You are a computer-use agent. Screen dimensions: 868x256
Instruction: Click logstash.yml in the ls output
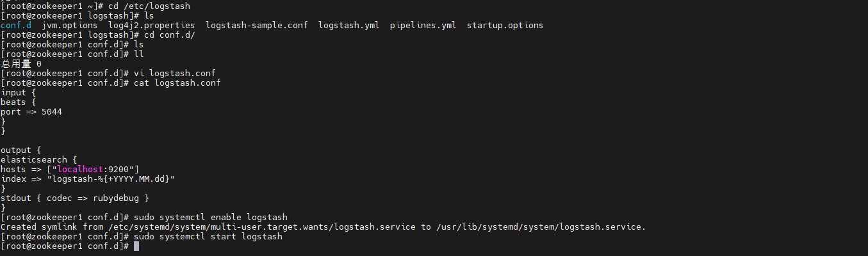tap(348, 26)
